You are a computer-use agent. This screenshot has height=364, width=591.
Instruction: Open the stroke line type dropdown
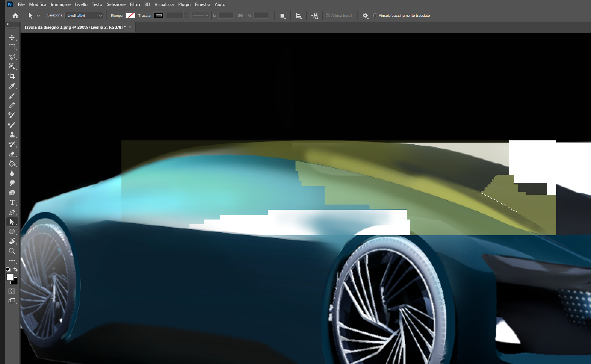click(x=201, y=15)
